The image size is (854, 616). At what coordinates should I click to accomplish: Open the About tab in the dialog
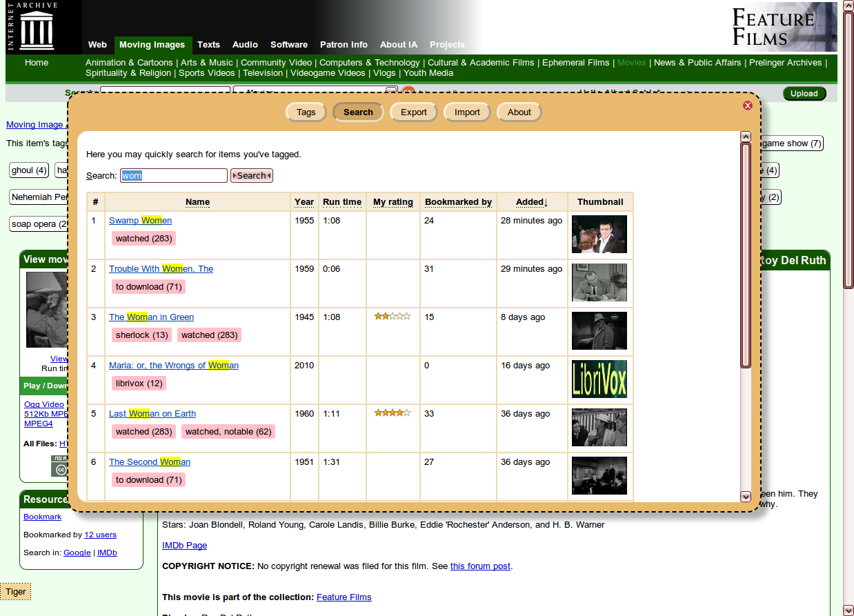[519, 112]
